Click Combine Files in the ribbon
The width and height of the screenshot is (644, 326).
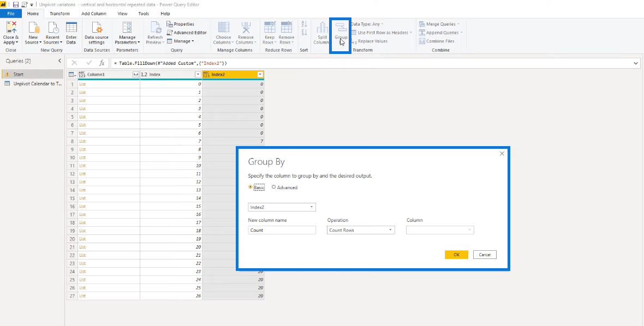(437, 41)
